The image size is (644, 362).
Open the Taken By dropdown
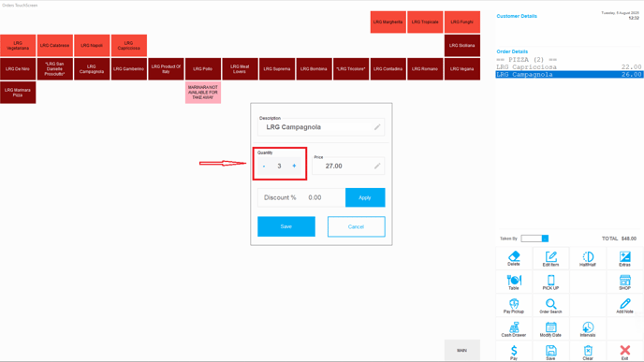(545, 239)
